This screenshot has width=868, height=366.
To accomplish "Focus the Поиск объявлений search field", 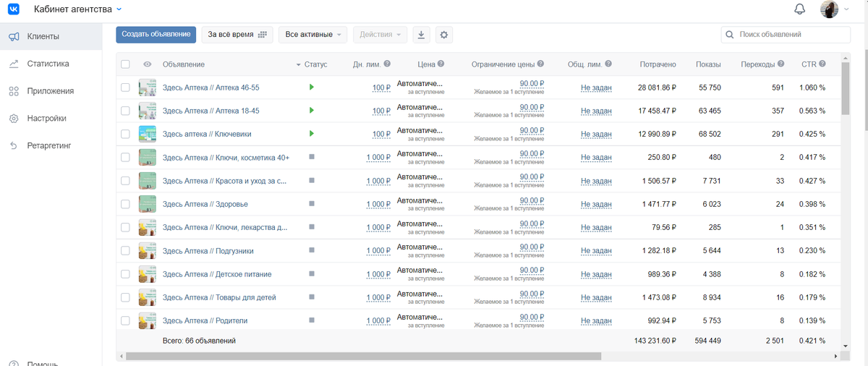I will [786, 35].
